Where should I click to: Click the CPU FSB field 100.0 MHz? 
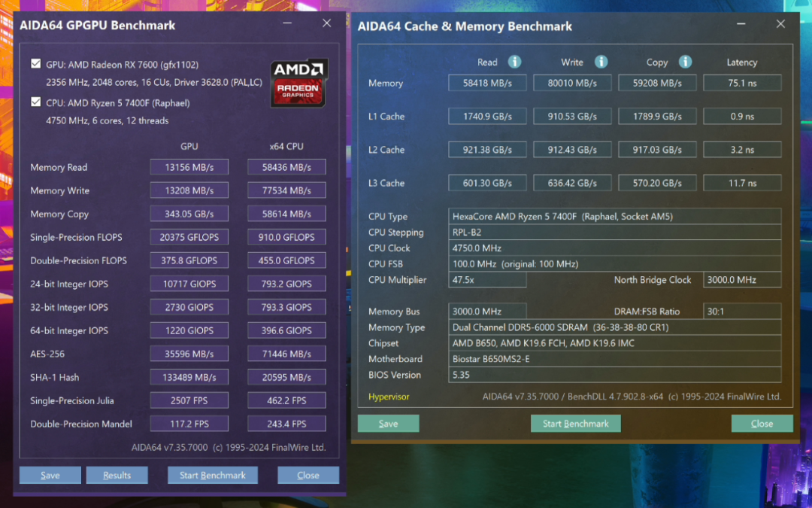pyautogui.click(x=615, y=264)
